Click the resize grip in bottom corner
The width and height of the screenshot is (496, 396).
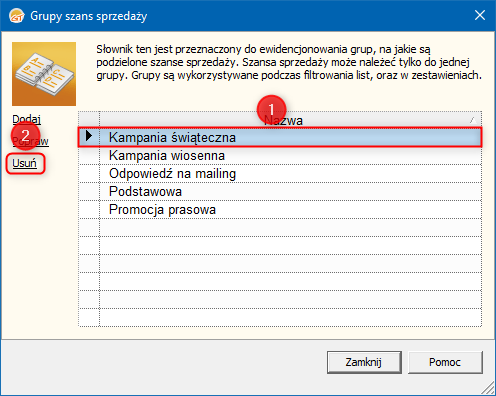[x=488, y=388]
